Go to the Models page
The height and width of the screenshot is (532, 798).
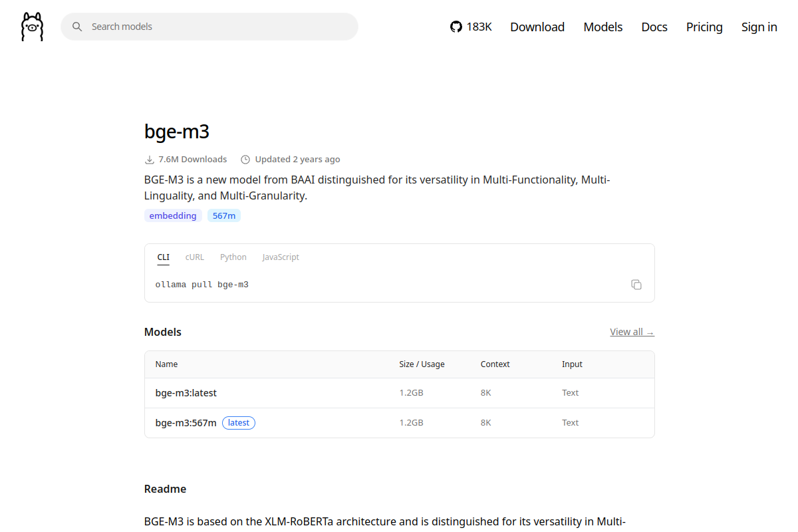click(x=603, y=27)
